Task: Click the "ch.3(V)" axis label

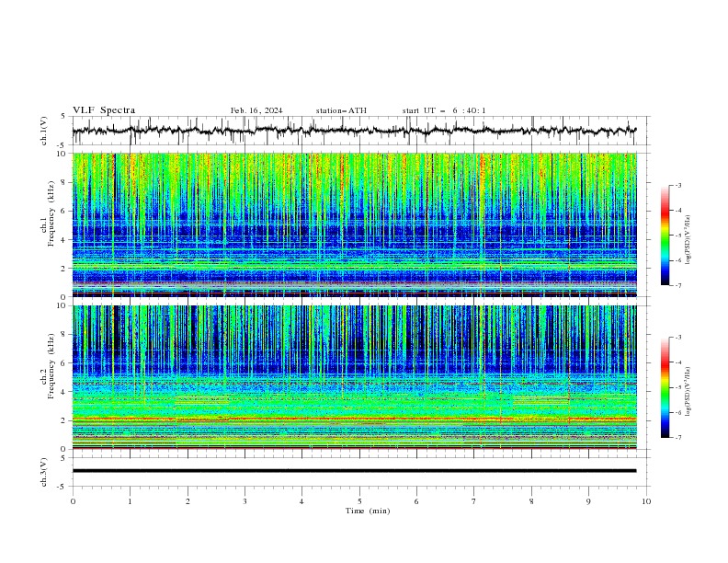Action: [x=44, y=472]
